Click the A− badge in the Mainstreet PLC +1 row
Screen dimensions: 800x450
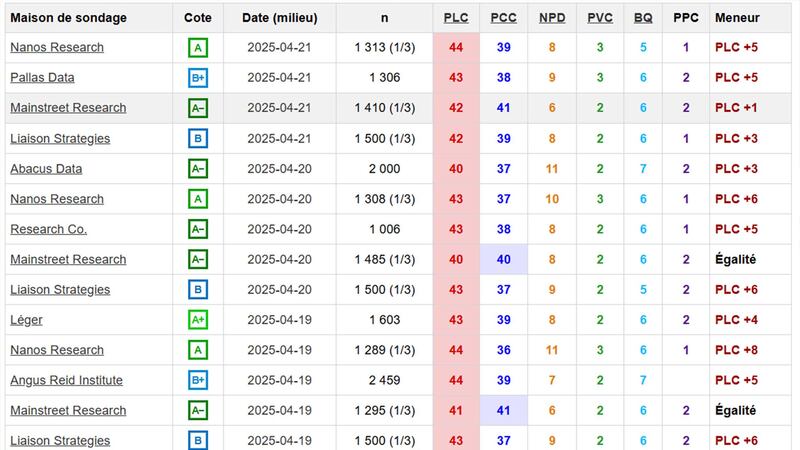[x=198, y=108]
